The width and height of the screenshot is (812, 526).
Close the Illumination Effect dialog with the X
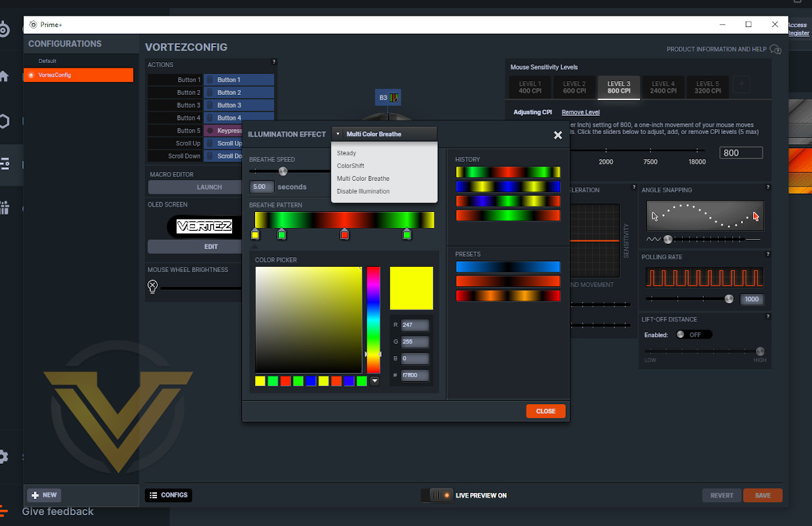click(x=558, y=135)
